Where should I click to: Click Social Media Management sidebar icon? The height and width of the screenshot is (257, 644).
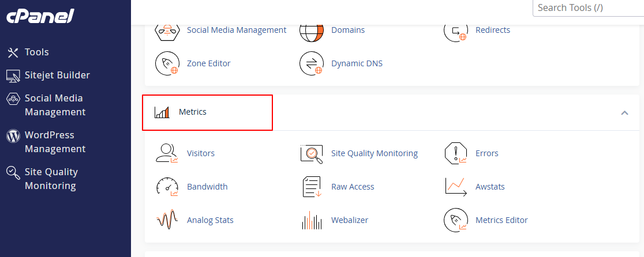13,99
